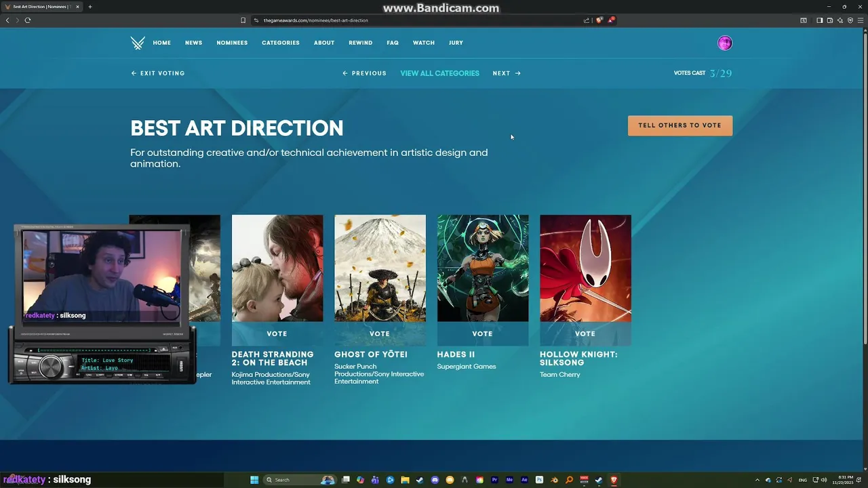Open Brave Leo AI sparkle icon

pyautogui.click(x=840, y=20)
